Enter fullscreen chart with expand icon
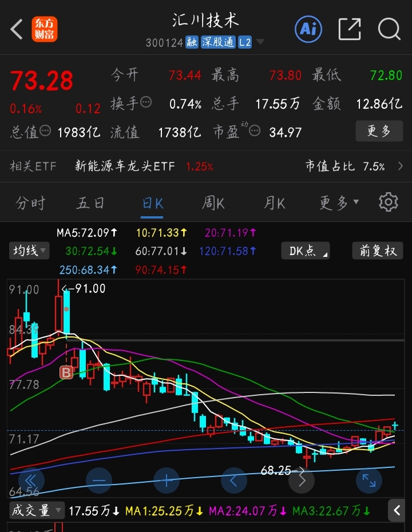Screen dimensions: 412x532 (369, 481)
